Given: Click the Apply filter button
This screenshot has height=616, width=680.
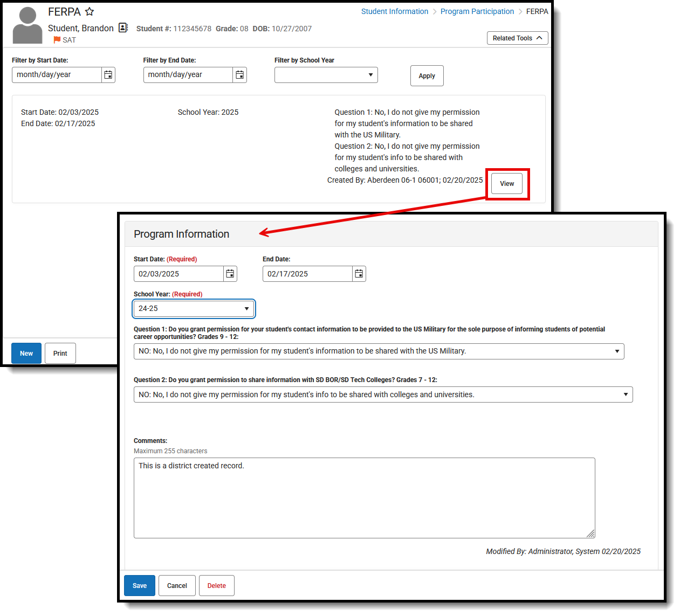Looking at the screenshot, I should coord(427,75).
